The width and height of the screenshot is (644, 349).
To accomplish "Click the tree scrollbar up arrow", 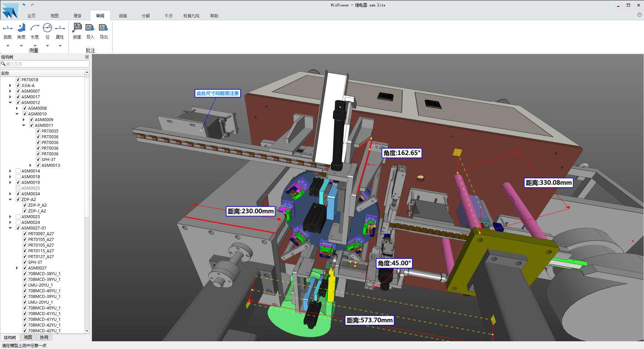I will click(x=87, y=72).
